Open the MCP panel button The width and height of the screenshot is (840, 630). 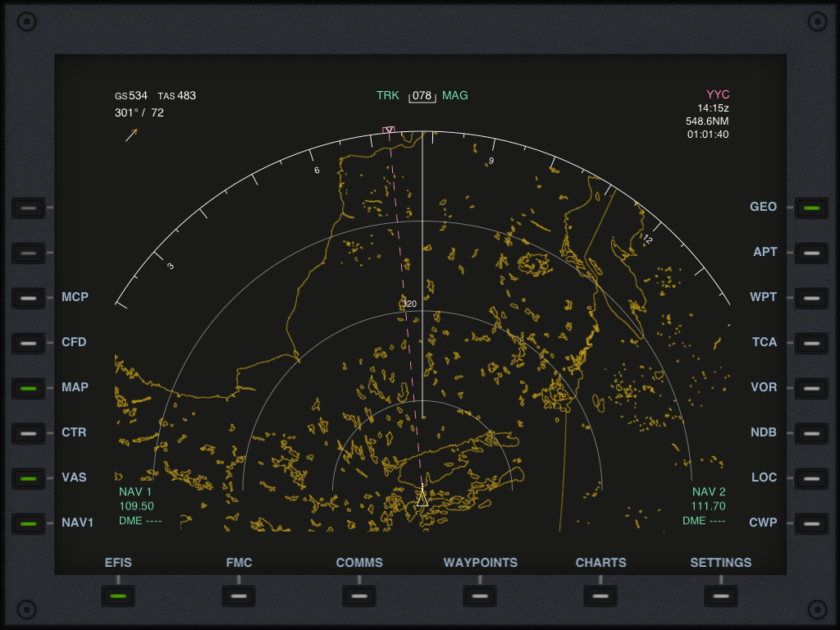tap(29, 299)
